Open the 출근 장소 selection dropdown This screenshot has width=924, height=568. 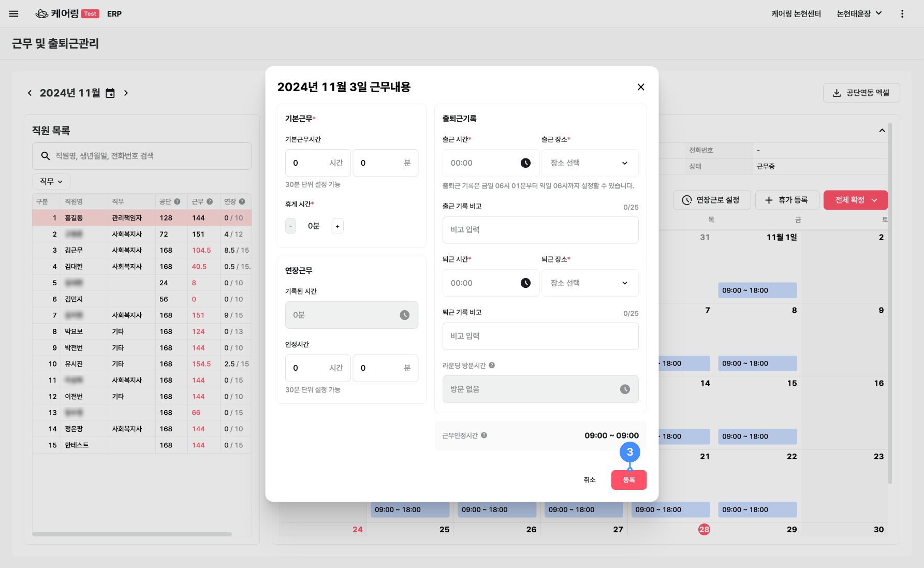pyautogui.click(x=590, y=163)
